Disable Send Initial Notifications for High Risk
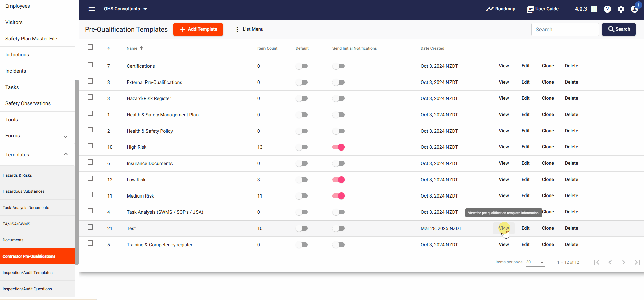The image size is (644, 300). (x=339, y=147)
